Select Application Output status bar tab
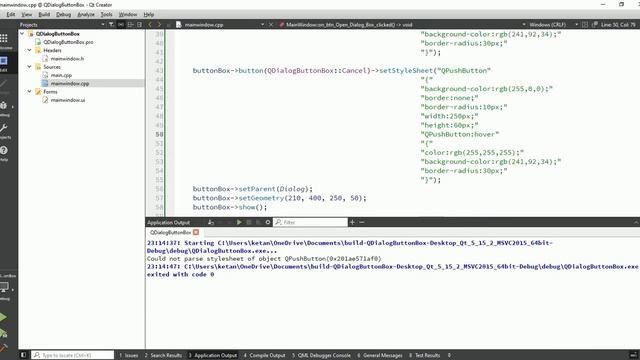640x360 pixels. (x=213, y=355)
